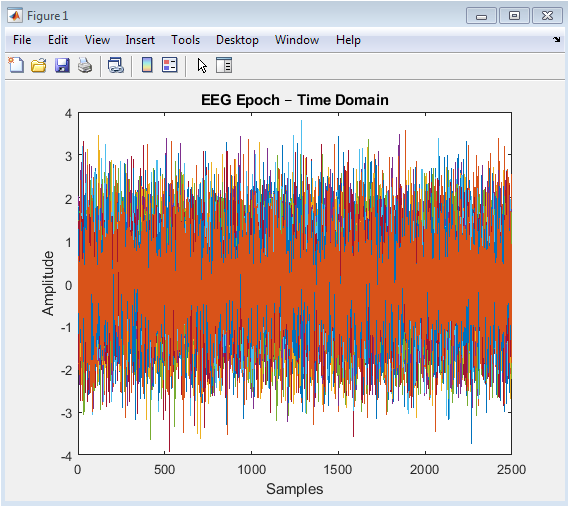This screenshot has width=569, height=507.
Task: Click the dock figure arrow in menu bar
Action: coord(557,39)
